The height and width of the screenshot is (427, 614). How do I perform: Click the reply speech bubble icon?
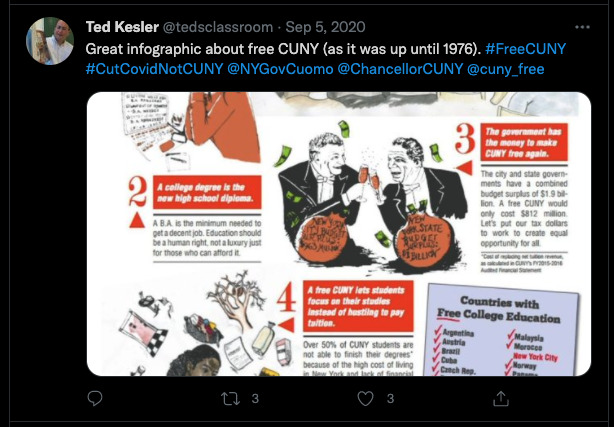(x=95, y=398)
